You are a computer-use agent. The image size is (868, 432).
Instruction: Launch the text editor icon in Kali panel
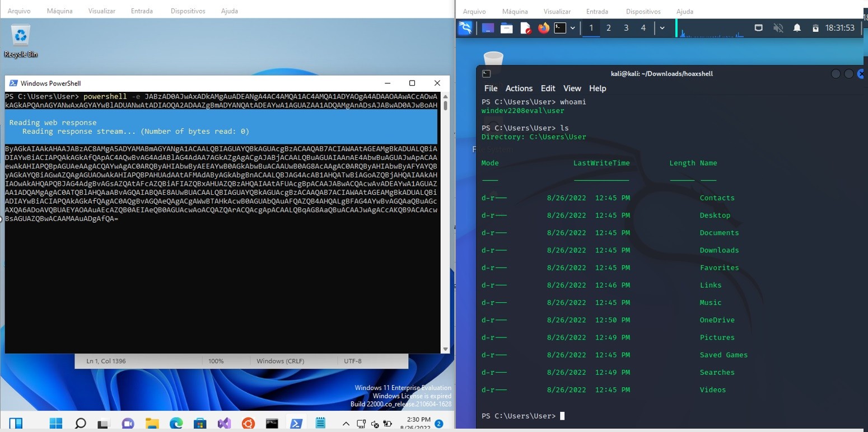(x=525, y=28)
